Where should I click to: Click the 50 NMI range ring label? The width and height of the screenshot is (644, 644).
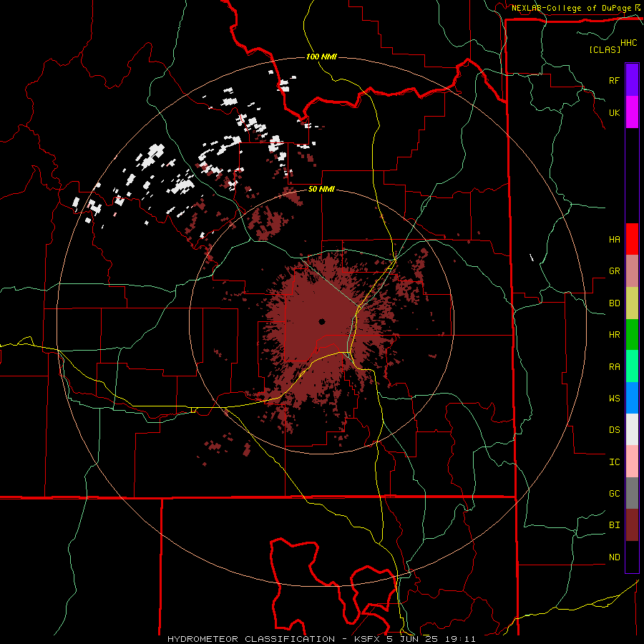(x=321, y=190)
